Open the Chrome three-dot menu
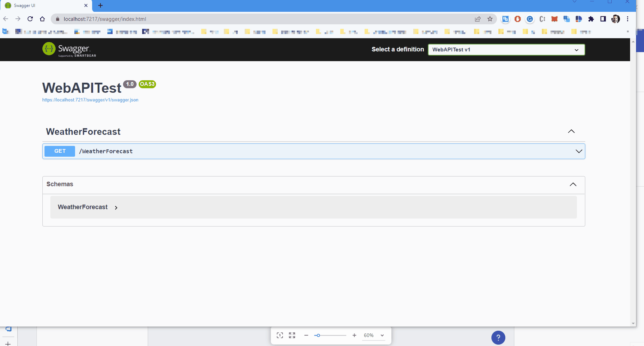 (628, 19)
